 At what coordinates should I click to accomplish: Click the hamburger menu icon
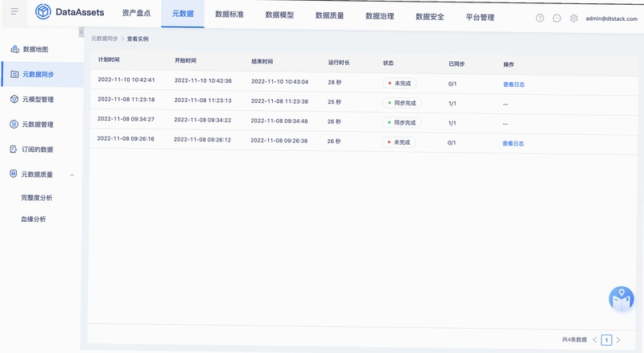click(14, 11)
